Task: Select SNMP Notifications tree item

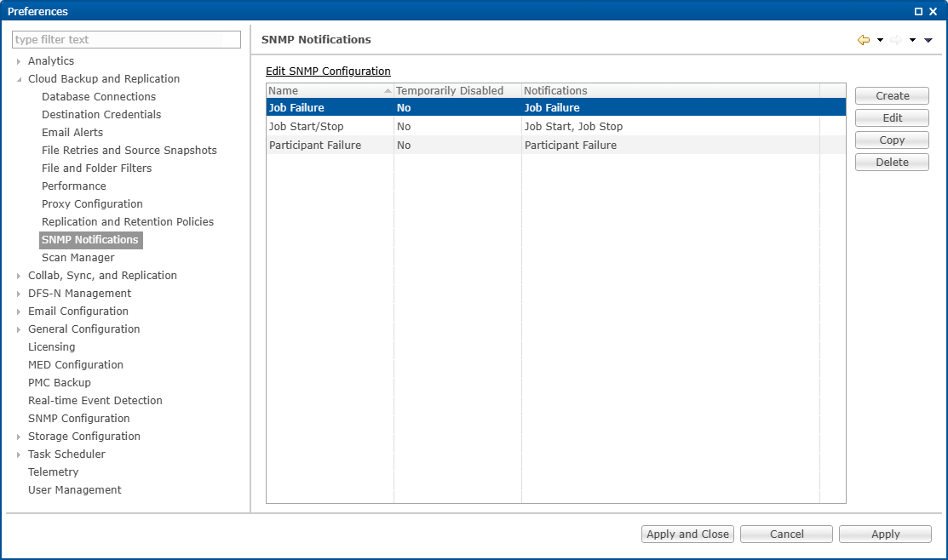Action: coord(90,240)
